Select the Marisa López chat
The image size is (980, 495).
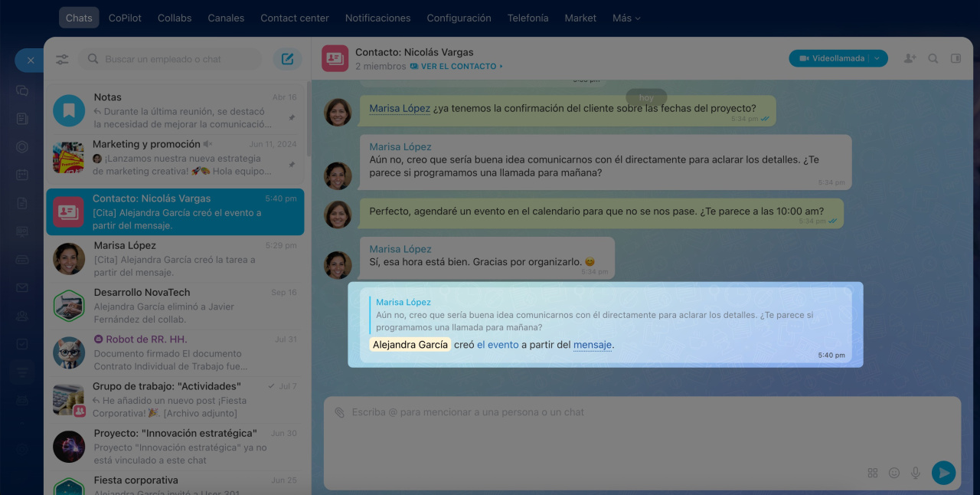click(x=175, y=259)
